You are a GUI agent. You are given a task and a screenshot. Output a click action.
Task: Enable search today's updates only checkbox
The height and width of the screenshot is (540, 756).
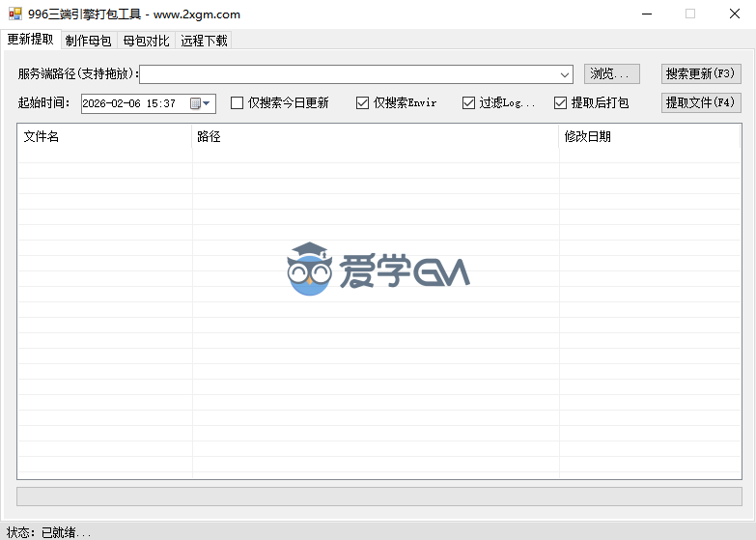(x=238, y=103)
